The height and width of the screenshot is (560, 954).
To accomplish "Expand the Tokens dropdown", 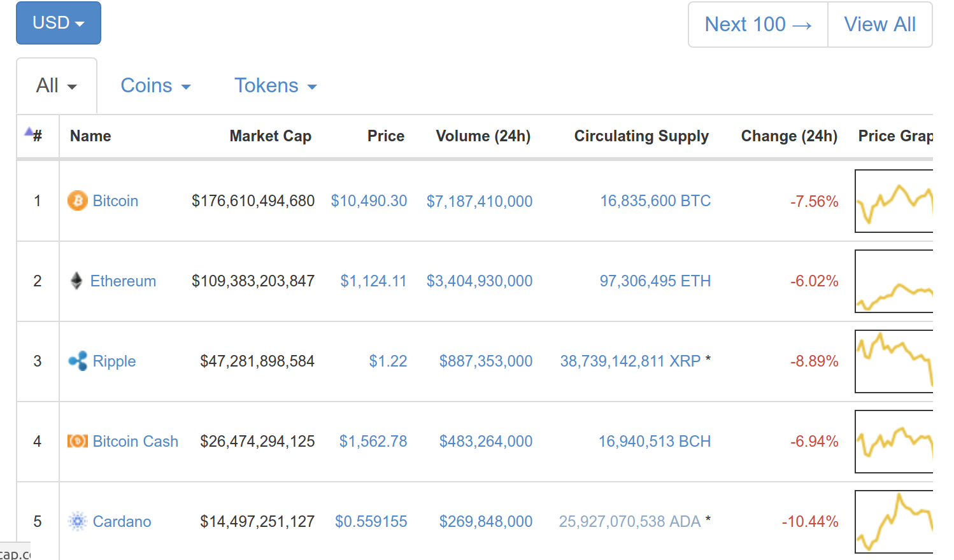I will click(x=275, y=86).
